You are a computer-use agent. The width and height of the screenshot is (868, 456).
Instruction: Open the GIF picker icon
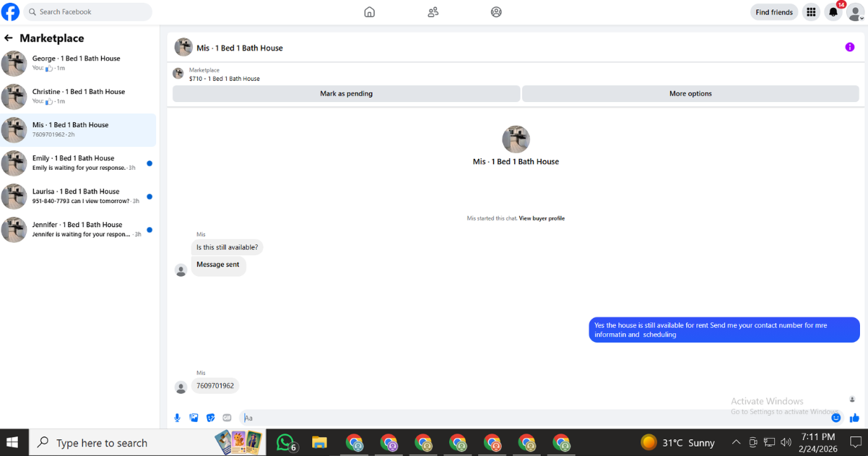tap(227, 418)
